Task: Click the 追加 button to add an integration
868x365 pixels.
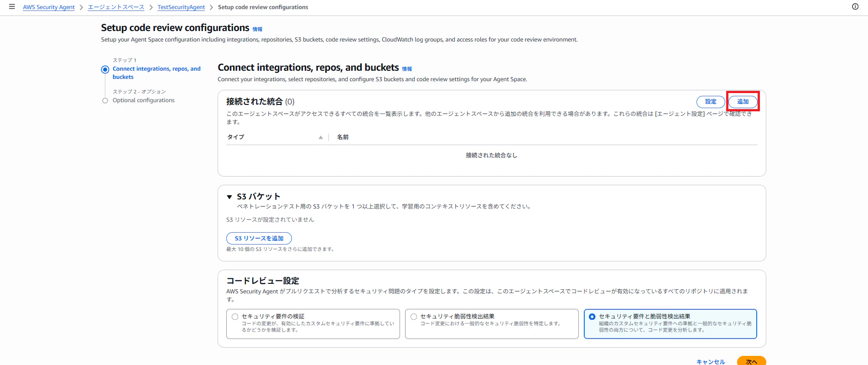Action: click(743, 102)
